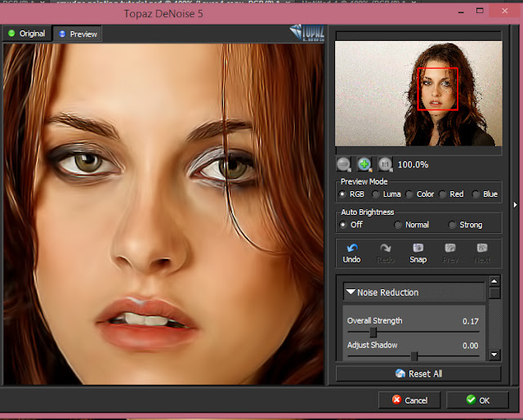Click the Overall Strength slider handle
This screenshot has width=523, height=420.
373,332
